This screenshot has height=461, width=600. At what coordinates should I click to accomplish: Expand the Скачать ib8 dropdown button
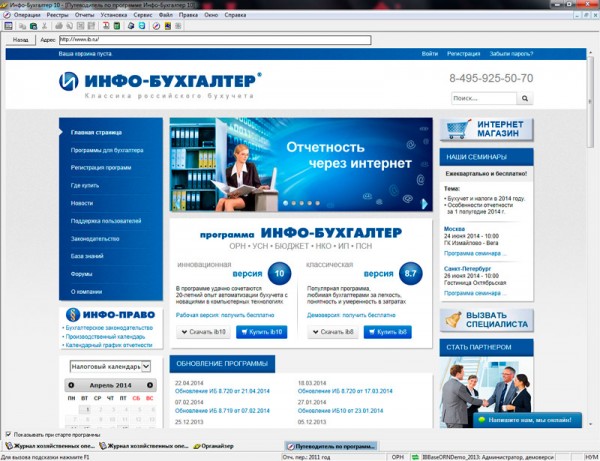333,332
